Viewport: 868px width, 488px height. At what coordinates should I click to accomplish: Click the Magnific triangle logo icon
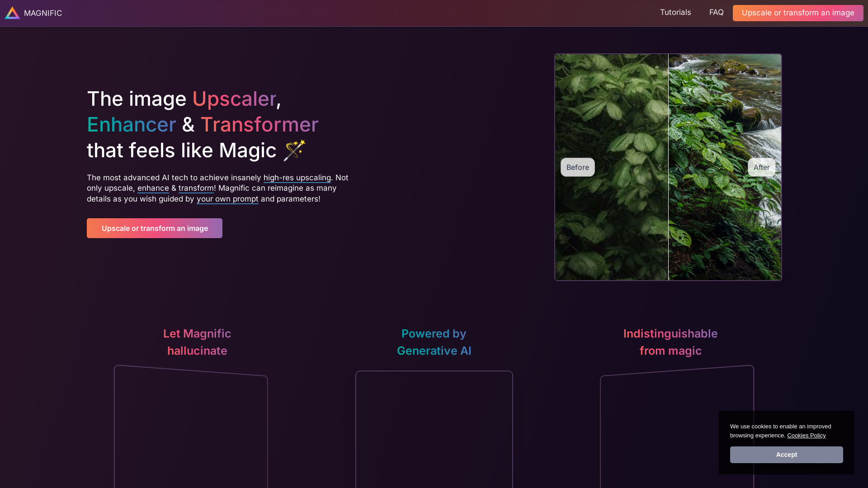[12, 13]
